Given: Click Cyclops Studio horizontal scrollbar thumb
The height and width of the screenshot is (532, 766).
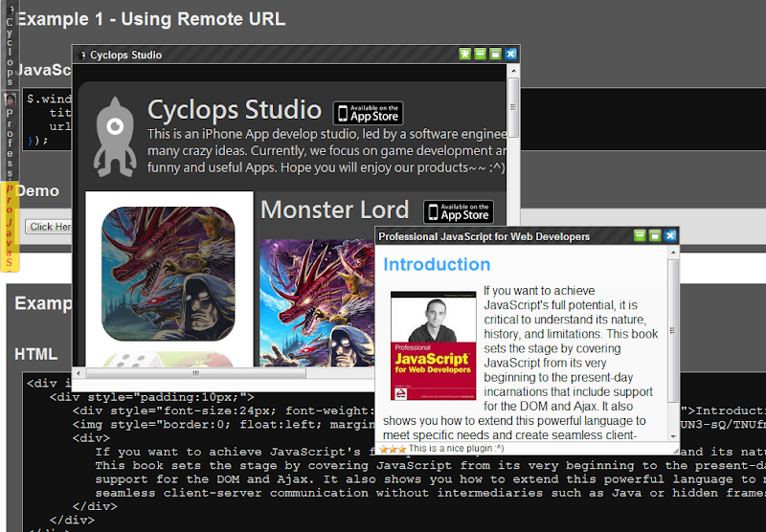Looking at the screenshot, I should click(x=196, y=373).
